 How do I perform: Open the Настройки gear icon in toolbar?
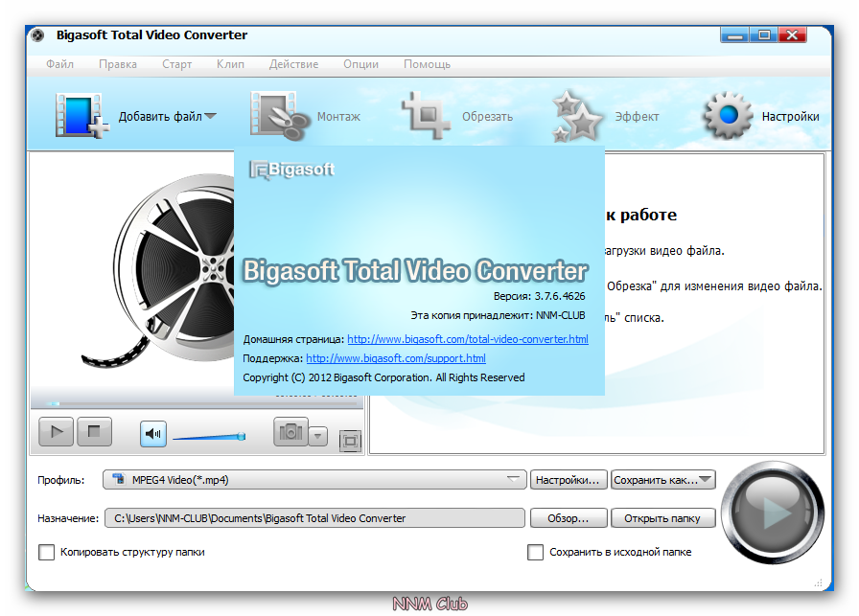point(728,116)
